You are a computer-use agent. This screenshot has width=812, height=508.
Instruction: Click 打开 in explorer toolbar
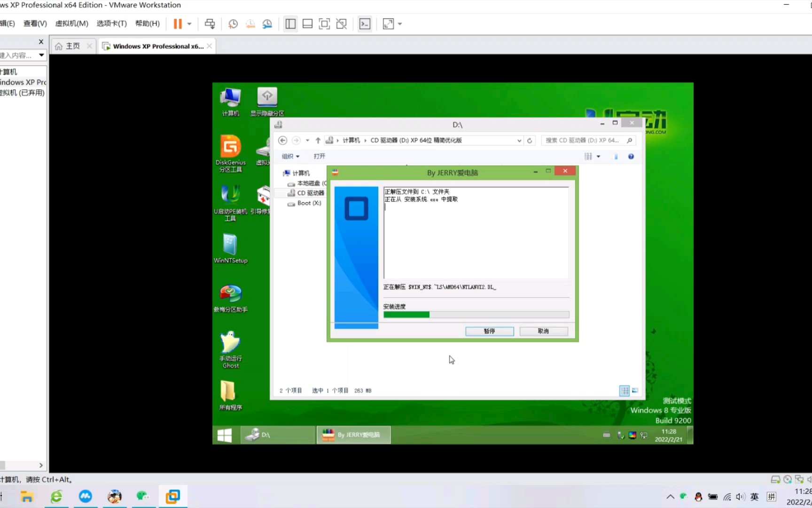pyautogui.click(x=320, y=156)
